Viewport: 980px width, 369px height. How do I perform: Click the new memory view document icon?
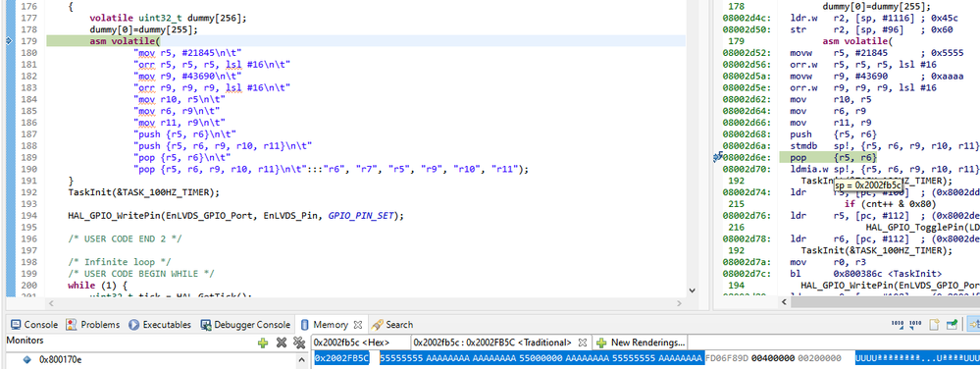(x=934, y=325)
